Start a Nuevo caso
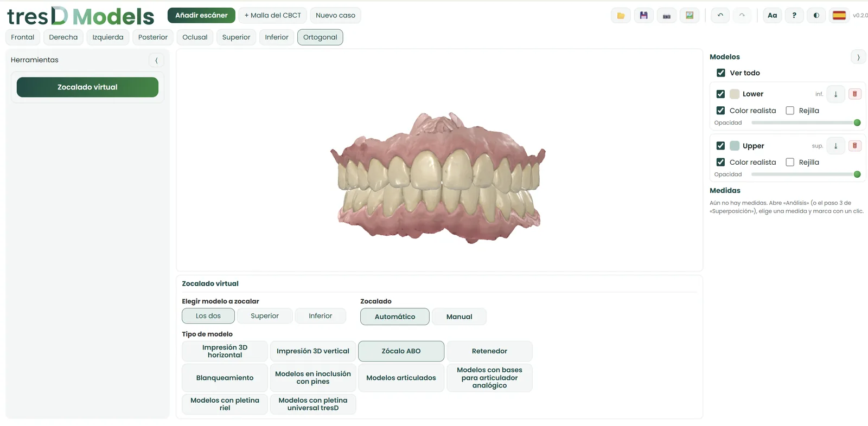Image resolution: width=868 pixels, height=426 pixels. coord(335,15)
